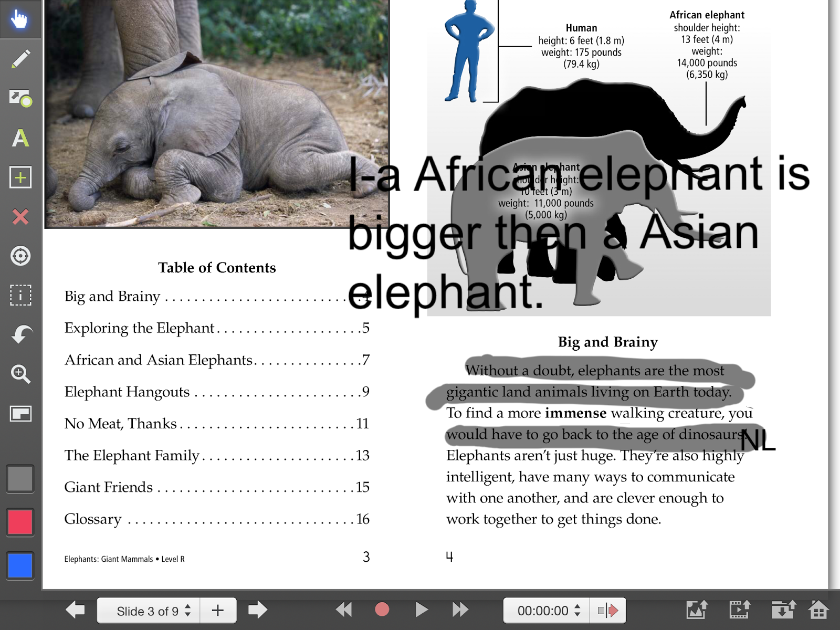The height and width of the screenshot is (630, 840).
Task: Select the Pen tool
Action: (x=20, y=59)
